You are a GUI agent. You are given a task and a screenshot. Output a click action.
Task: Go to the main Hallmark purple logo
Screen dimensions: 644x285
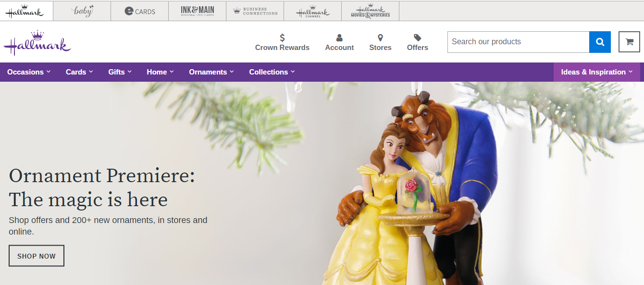click(x=37, y=42)
